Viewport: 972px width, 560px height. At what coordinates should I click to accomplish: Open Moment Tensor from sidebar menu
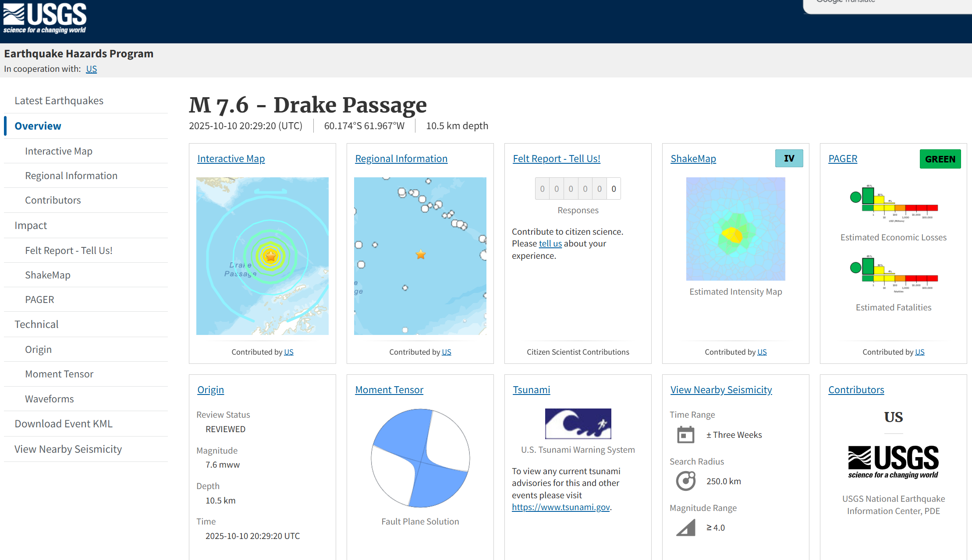[59, 374]
